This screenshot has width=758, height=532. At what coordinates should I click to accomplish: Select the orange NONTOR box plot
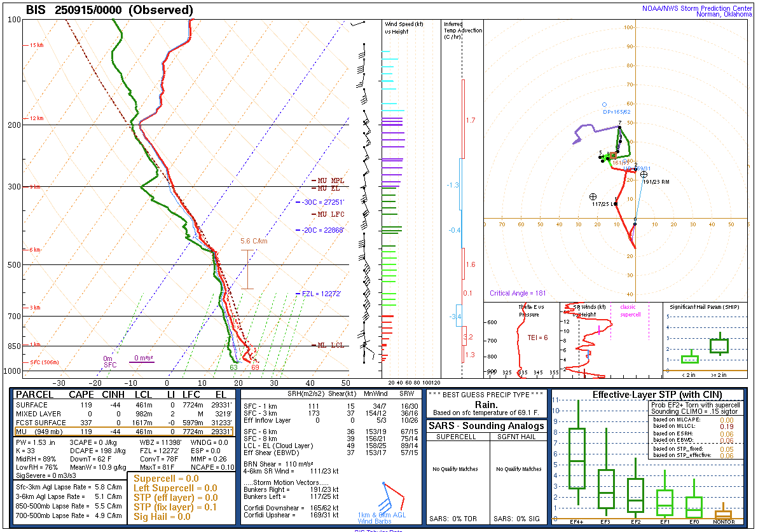tap(723, 514)
